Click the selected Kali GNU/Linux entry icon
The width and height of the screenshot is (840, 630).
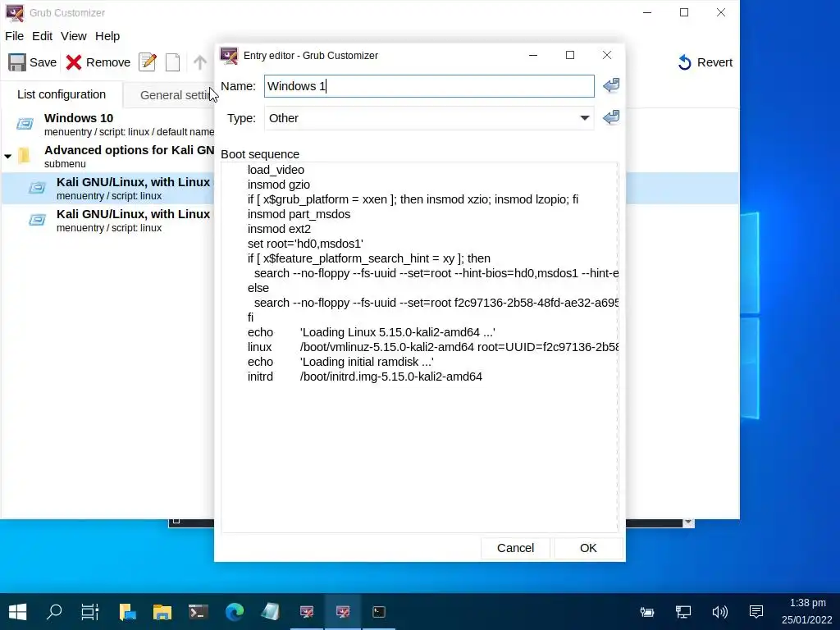37,188
